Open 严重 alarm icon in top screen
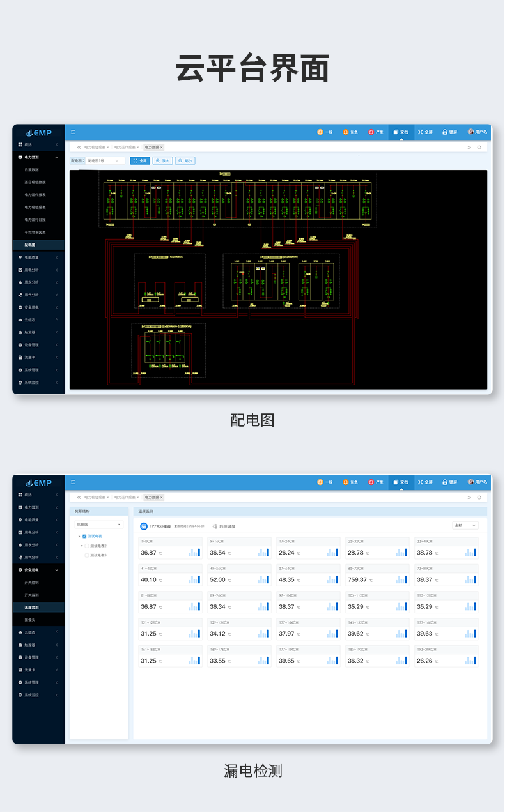Screen dimensions: 505x812 (371, 132)
